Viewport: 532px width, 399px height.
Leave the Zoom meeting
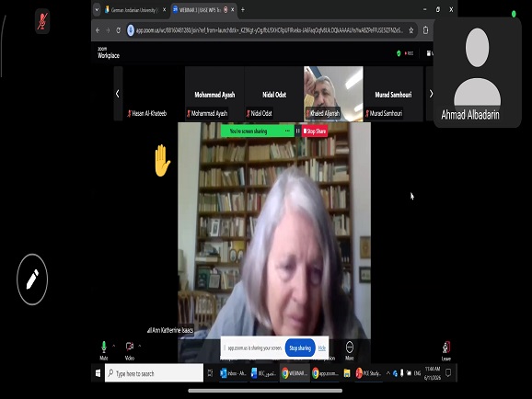coord(446,351)
